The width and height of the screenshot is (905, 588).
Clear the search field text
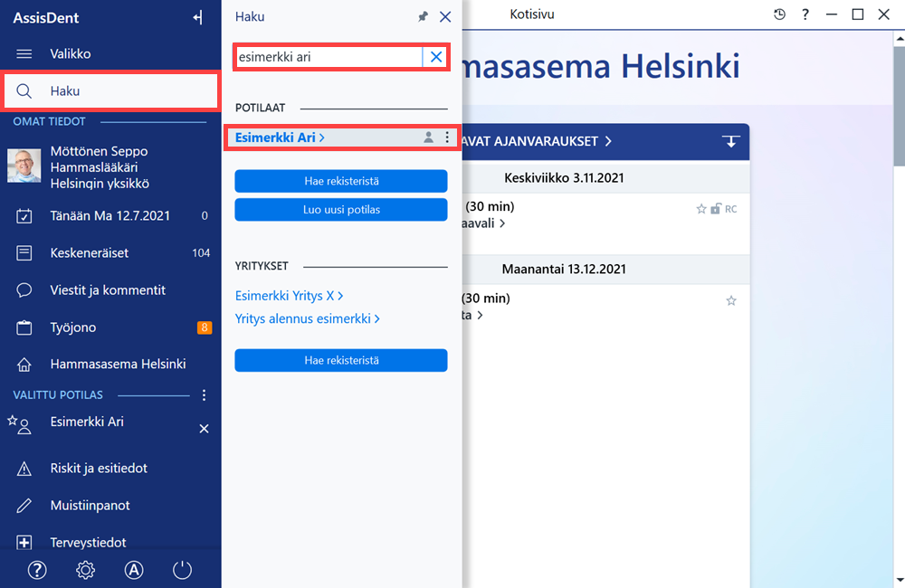pyautogui.click(x=436, y=57)
